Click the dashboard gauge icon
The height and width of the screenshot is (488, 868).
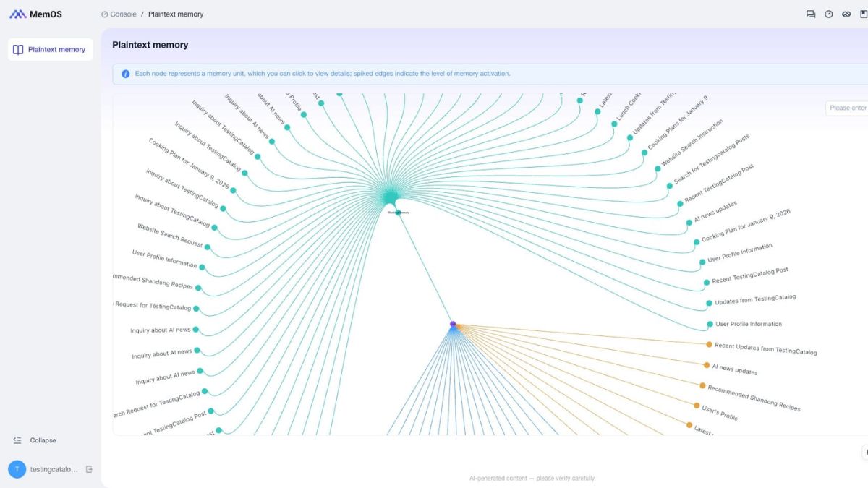(x=829, y=14)
